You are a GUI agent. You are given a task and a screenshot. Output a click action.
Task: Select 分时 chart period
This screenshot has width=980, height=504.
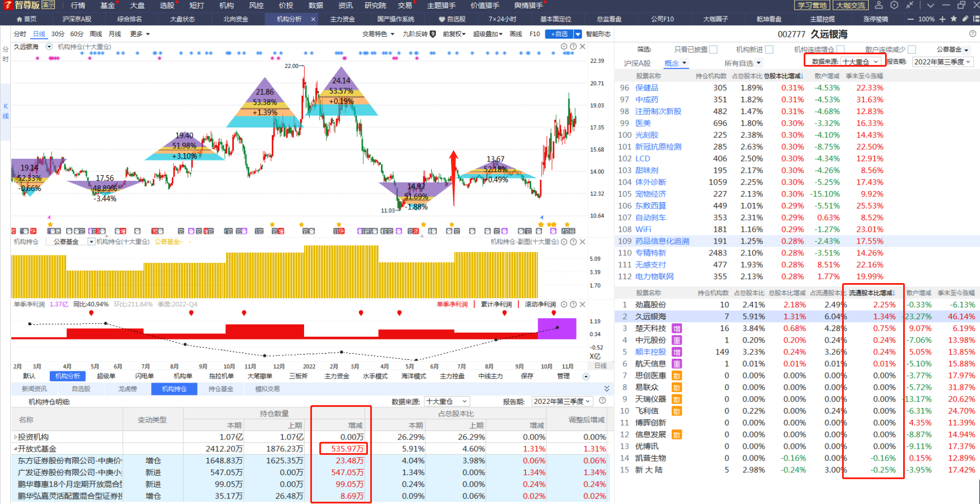pos(20,34)
